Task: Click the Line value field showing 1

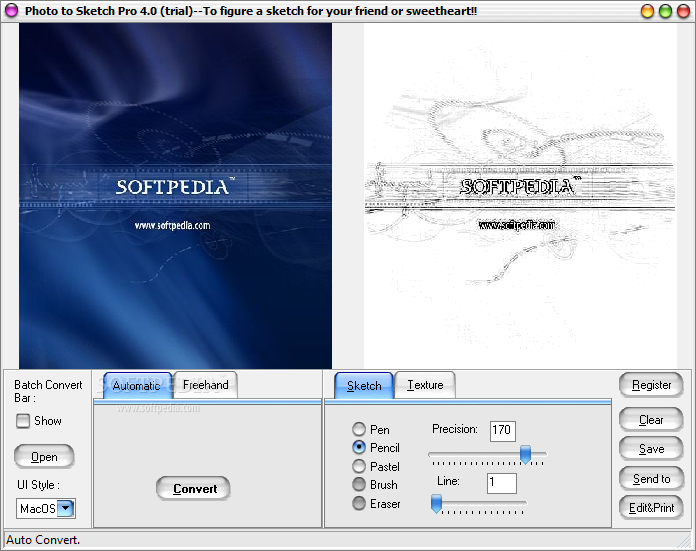Action: click(x=502, y=483)
